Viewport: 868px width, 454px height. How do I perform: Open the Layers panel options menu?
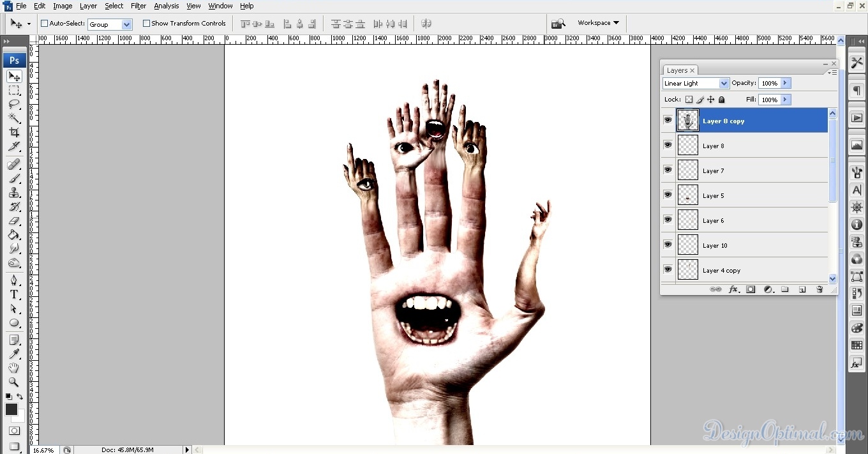(832, 72)
